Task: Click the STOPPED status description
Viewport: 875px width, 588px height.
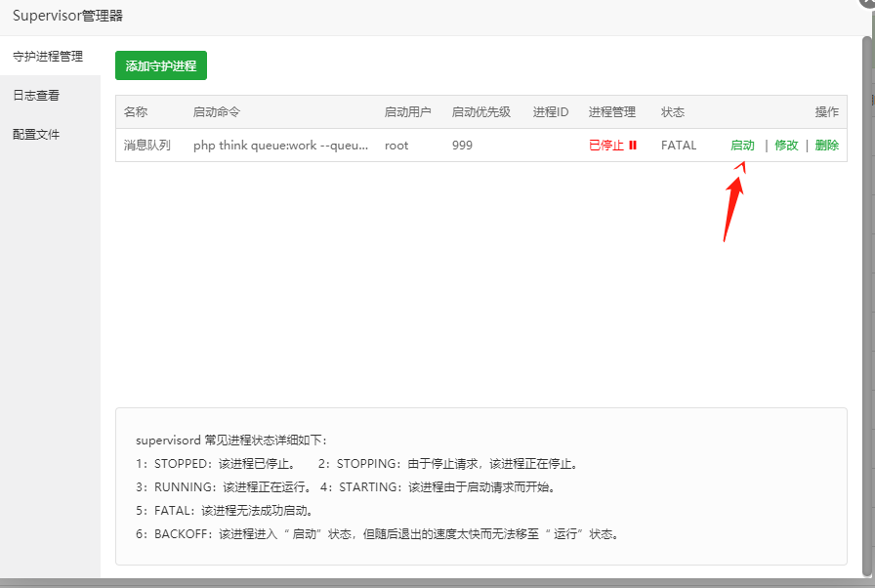Action: coord(216,464)
